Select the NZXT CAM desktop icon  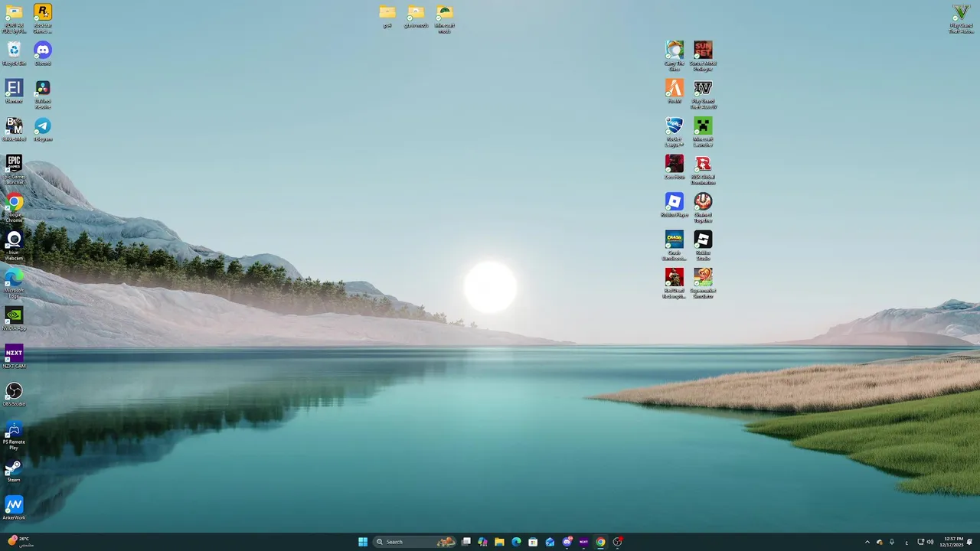(x=14, y=357)
